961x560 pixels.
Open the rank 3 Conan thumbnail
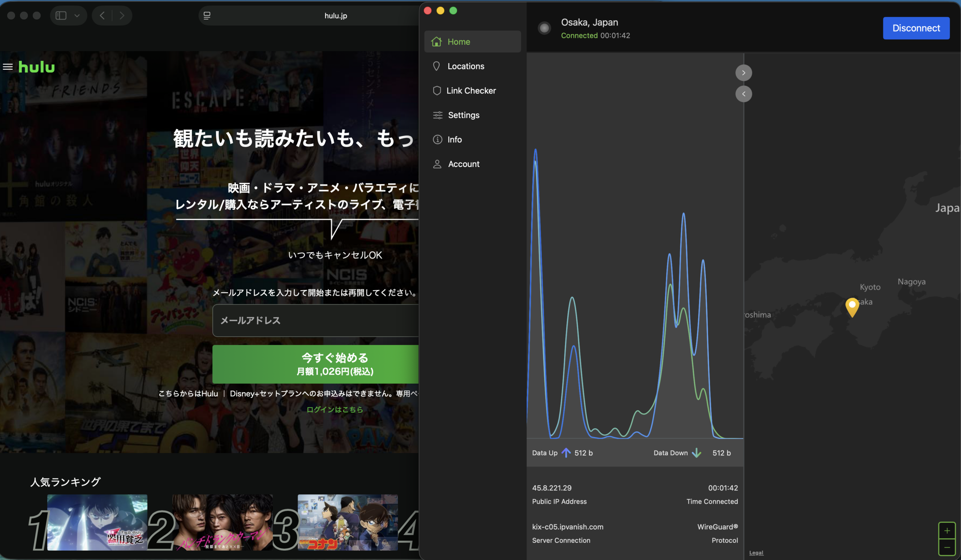(x=347, y=522)
